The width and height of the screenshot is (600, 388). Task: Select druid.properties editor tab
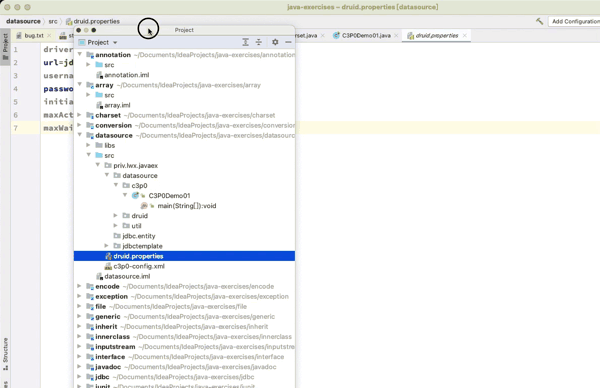click(x=437, y=36)
